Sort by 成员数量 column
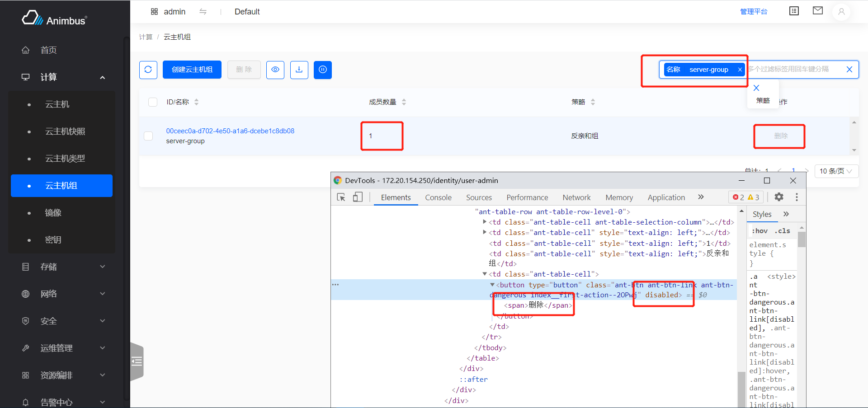The width and height of the screenshot is (868, 408). click(x=404, y=102)
